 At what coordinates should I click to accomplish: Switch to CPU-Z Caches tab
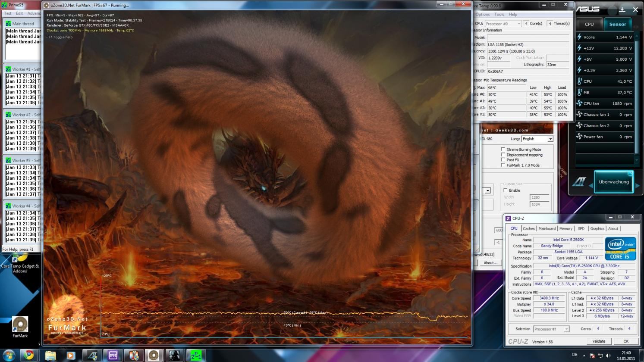point(529,228)
